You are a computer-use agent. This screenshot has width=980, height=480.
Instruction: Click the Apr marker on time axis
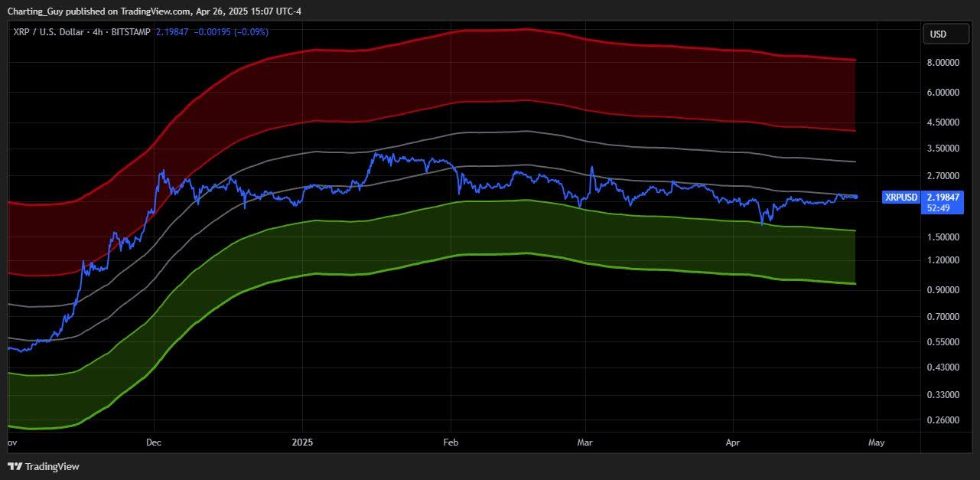733,442
